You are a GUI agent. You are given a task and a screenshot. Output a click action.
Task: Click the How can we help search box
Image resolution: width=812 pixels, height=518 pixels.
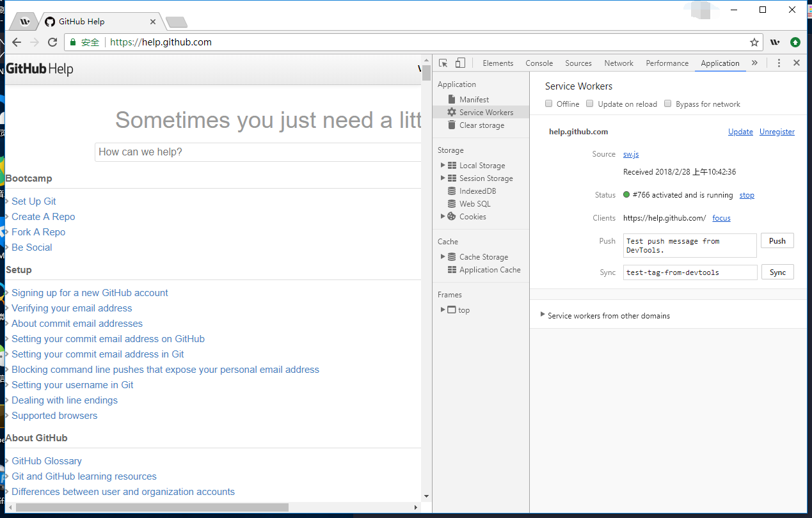[x=258, y=152]
